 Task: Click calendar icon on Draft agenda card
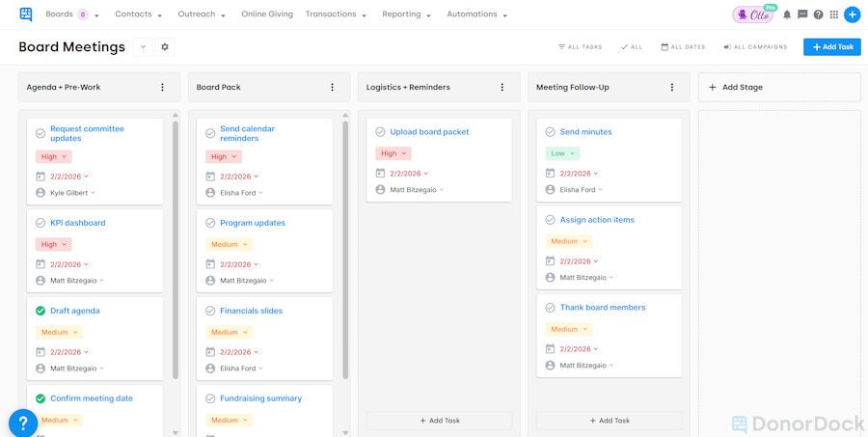pos(41,352)
